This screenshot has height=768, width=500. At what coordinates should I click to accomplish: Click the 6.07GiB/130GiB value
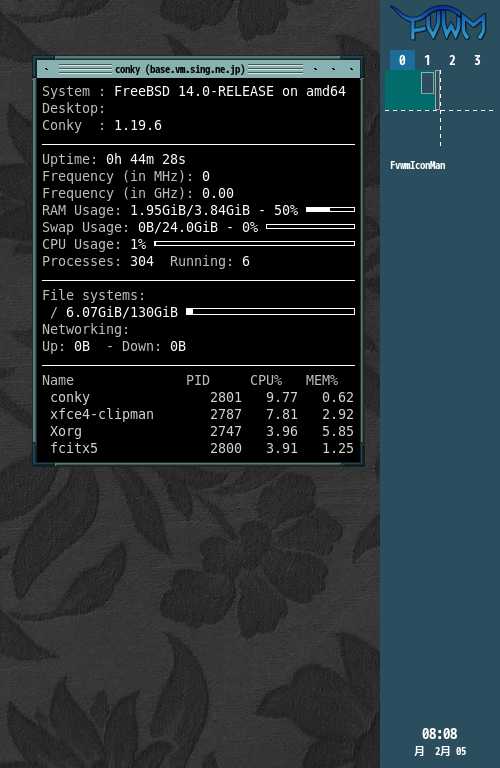[122, 312]
